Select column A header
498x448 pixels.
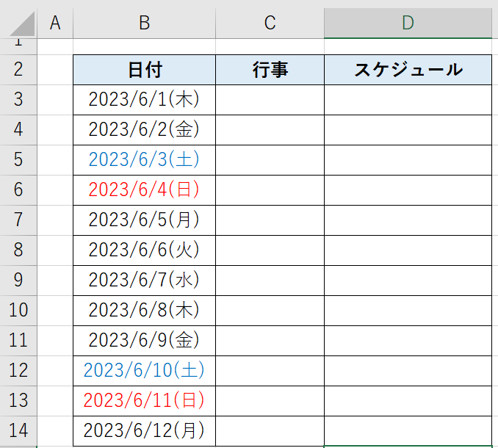[x=55, y=23]
